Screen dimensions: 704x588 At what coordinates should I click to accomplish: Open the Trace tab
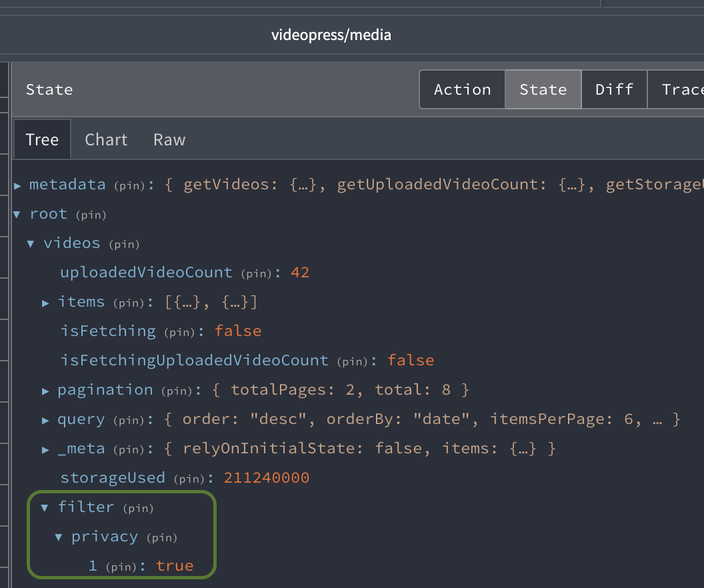pyautogui.click(x=685, y=89)
